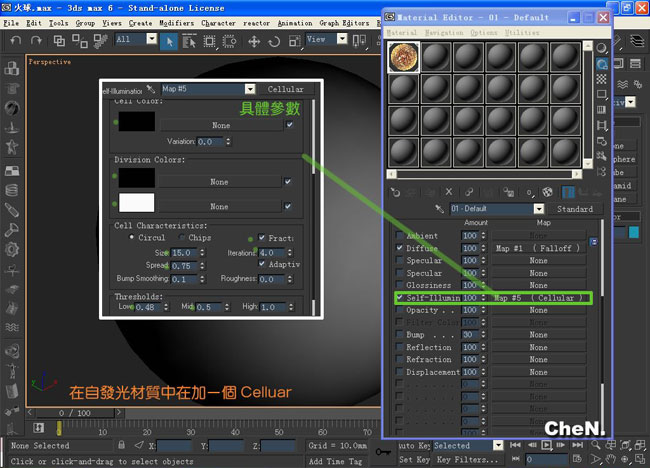Adjust the Cellular Size spinner
The width and height of the screenshot is (650, 468).
pos(202,252)
